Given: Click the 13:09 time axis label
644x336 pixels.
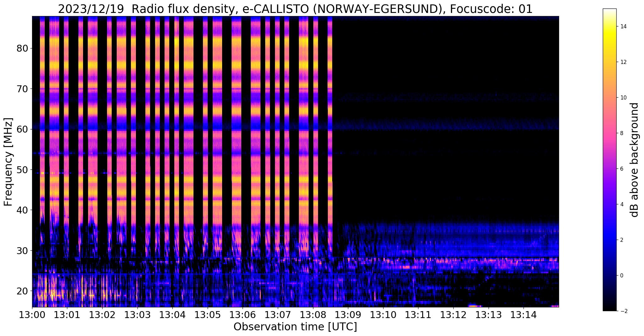Looking at the screenshot, I should click(348, 315).
